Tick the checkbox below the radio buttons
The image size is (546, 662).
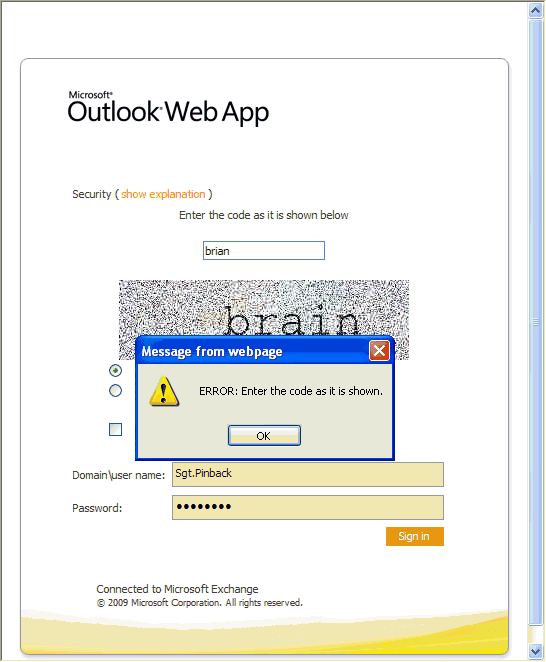[x=115, y=429]
